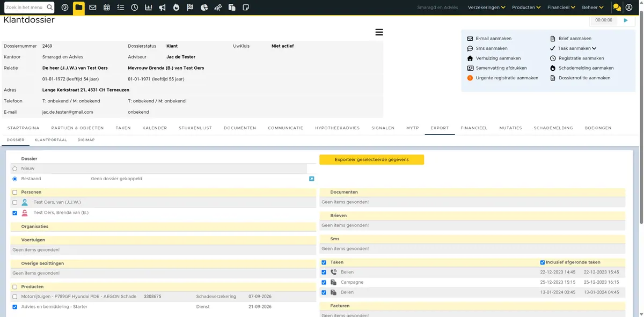Open the user account icon

pos(629,8)
